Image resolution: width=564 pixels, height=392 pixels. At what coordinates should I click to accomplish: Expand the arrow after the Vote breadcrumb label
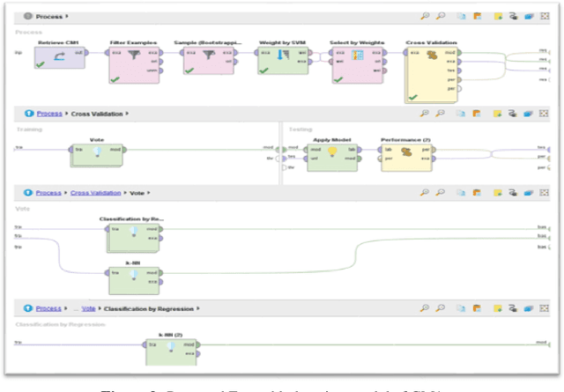tap(148, 193)
